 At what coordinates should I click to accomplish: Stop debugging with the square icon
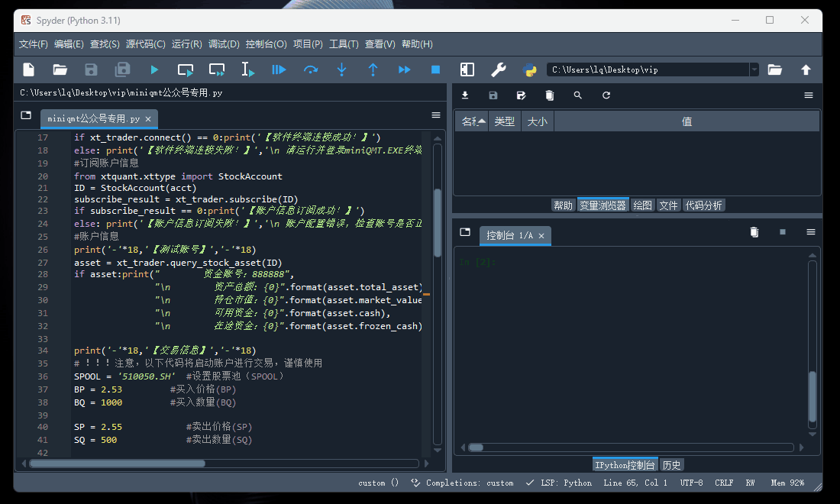[x=435, y=69]
